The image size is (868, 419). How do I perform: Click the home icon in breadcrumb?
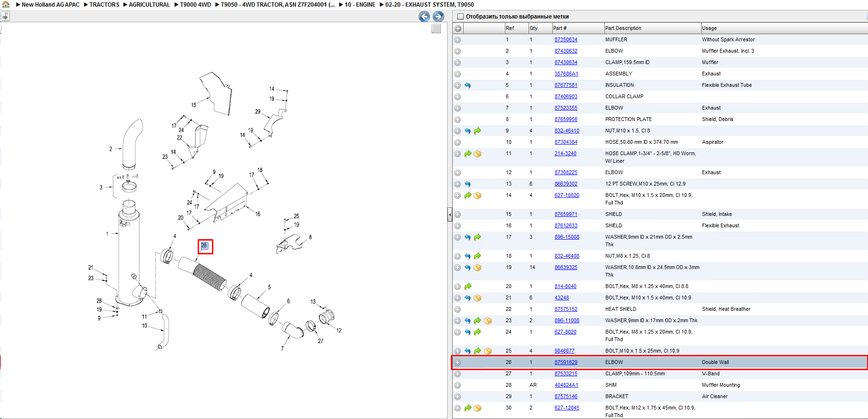click(6, 4)
